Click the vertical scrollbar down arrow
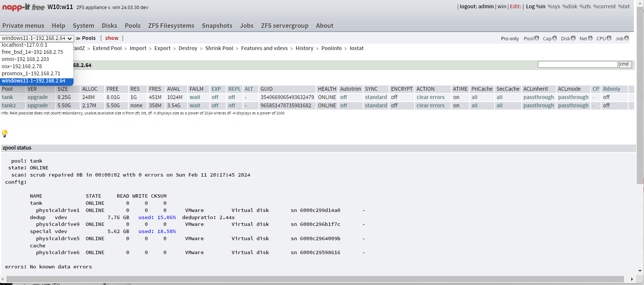The height and width of the screenshot is (285, 644). click(640, 271)
